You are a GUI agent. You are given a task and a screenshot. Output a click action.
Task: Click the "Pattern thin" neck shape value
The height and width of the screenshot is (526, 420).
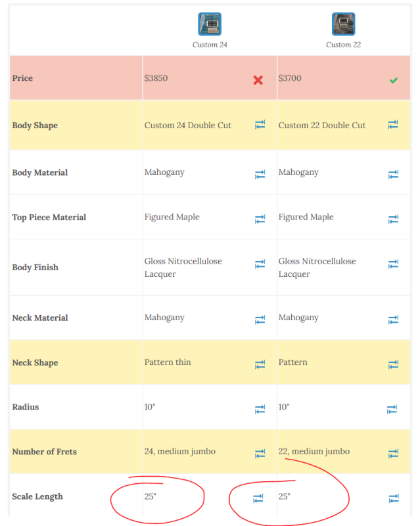coord(168,362)
